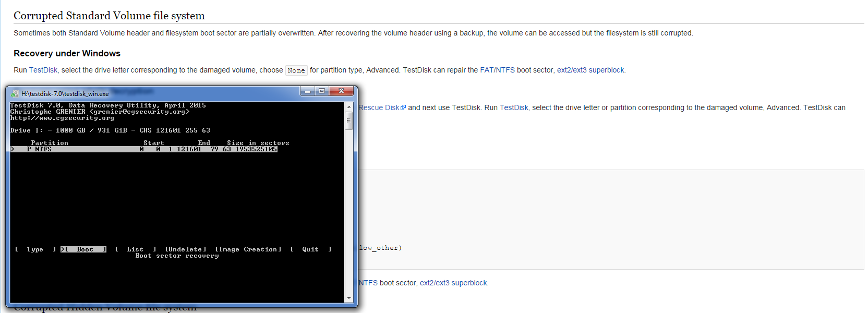Open the lower ext2/ext3 superblock link

coord(453,283)
